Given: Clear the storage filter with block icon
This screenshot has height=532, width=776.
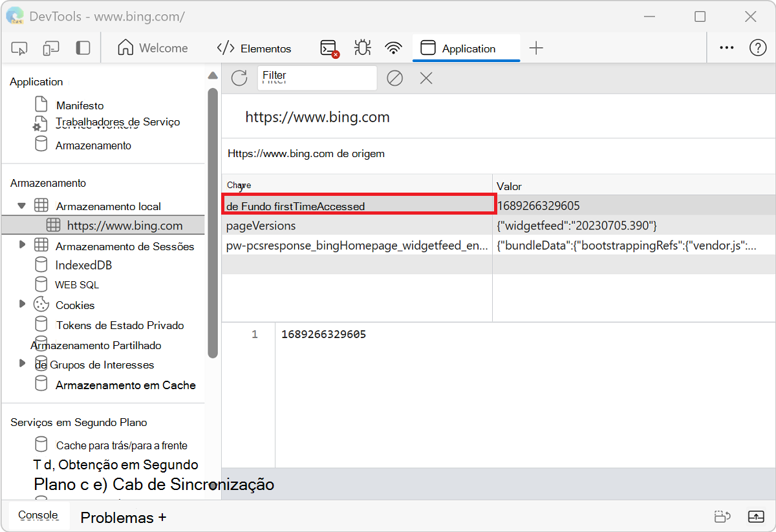Looking at the screenshot, I should pos(394,78).
